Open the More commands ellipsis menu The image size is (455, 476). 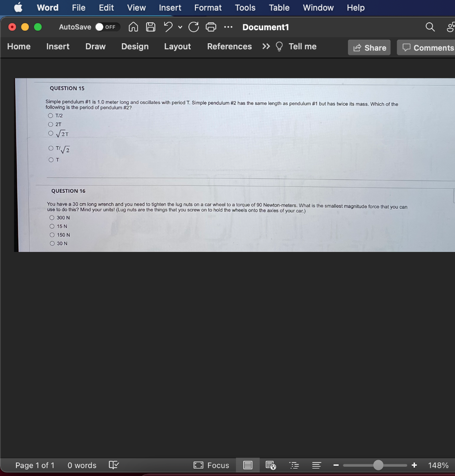click(227, 27)
